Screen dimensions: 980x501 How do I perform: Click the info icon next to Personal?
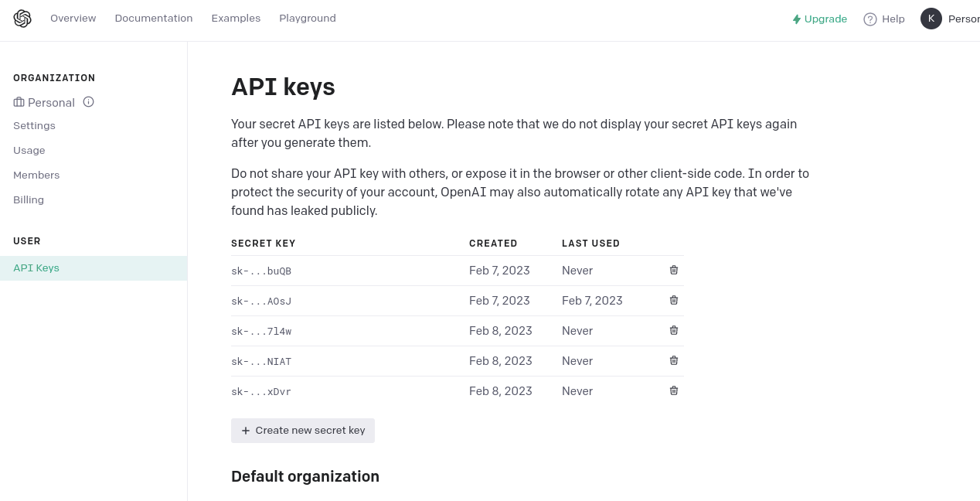pos(88,102)
